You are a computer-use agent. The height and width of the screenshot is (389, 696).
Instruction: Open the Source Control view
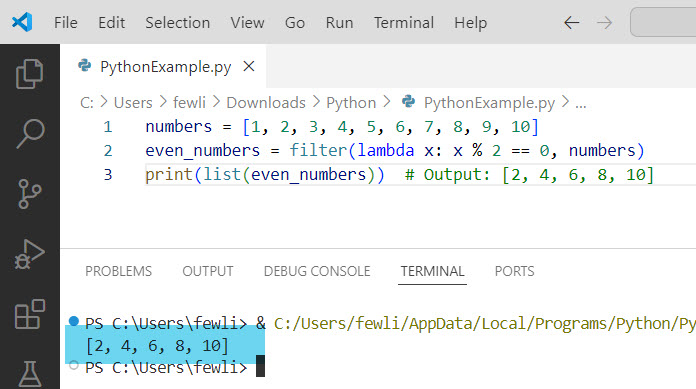coord(30,194)
